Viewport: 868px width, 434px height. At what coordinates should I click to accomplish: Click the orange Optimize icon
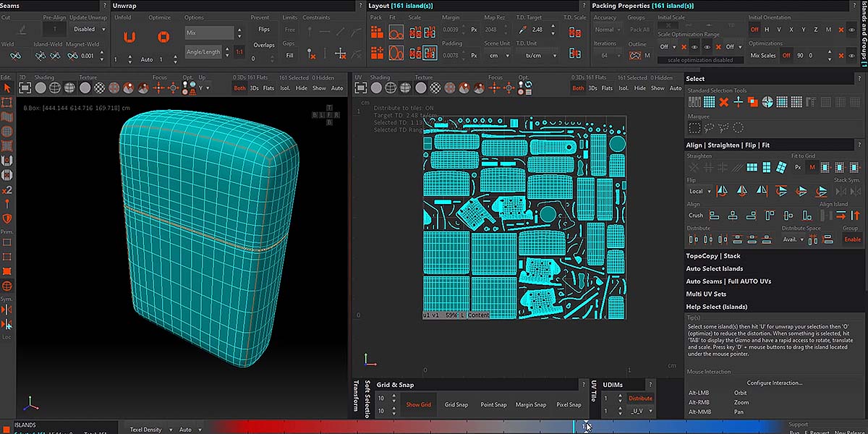(x=163, y=36)
